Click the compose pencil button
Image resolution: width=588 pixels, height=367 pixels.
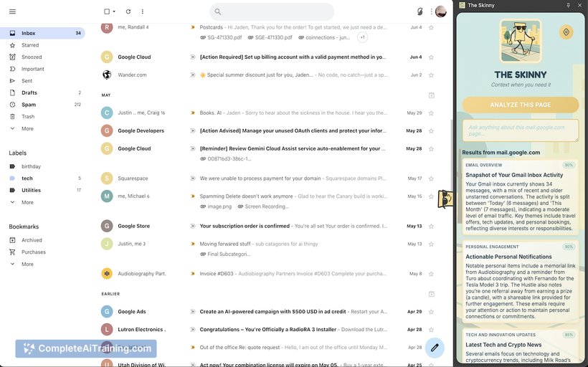[435, 348]
